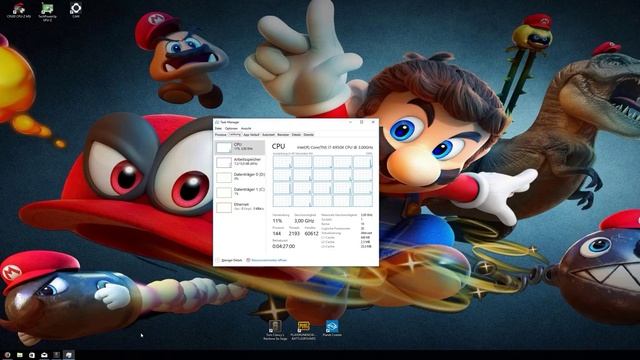The width and height of the screenshot is (640, 360).
Task: Click the 60612 handles value
Action: coord(311,233)
